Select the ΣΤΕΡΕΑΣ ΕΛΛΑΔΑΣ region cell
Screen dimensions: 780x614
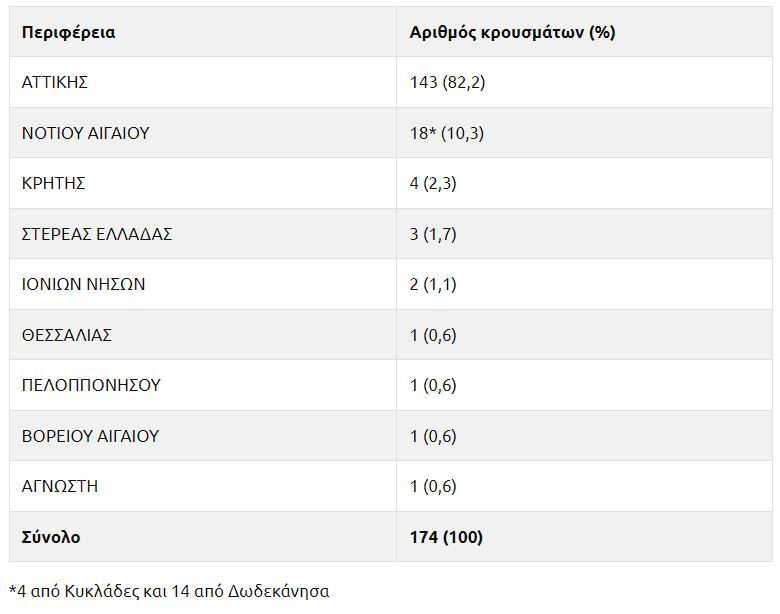97,234
